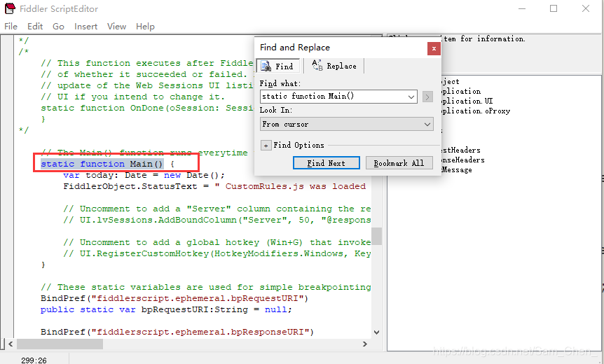Image resolution: width=604 pixels, height=364 pixels.
Task: Click the vertical scrollbar down arrow
Action: coord(376,332)
